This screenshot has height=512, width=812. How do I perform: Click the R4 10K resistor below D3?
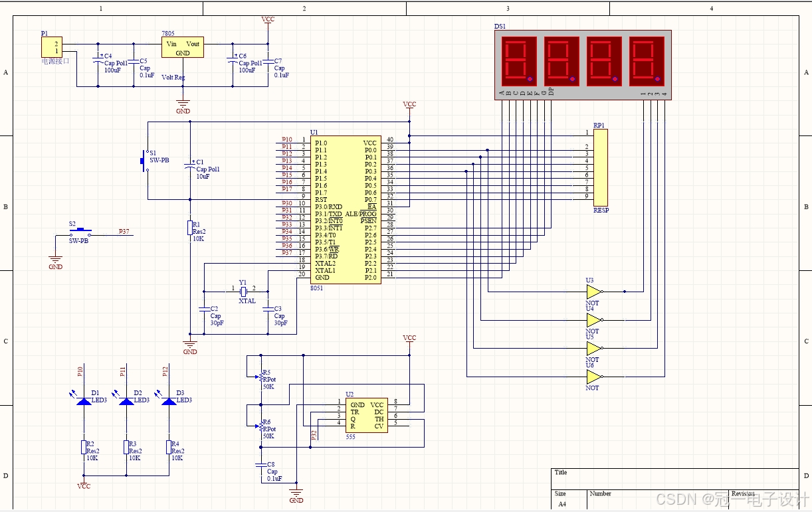pyautogui.click(x=169, y=447)
